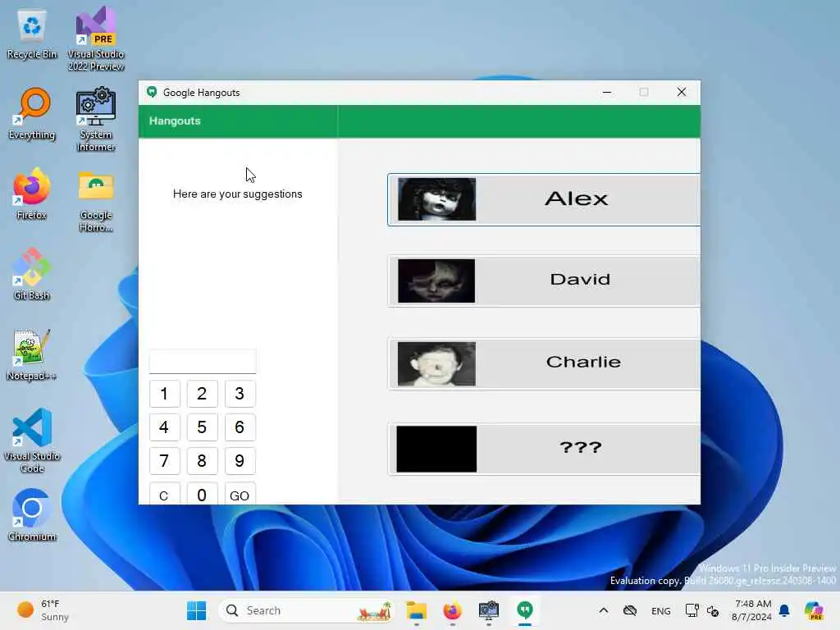Open Notepad++ desktop shortcut
The width and height of the screenshot is (840, 630).
32,354
